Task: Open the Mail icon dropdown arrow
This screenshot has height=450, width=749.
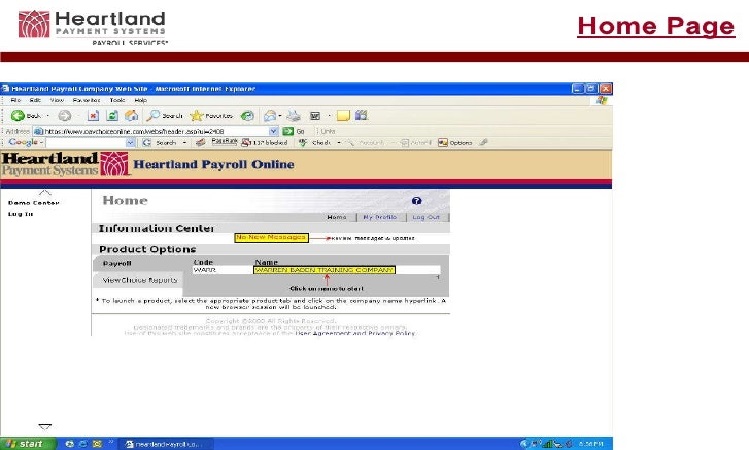Action: (x=279, y=116)
